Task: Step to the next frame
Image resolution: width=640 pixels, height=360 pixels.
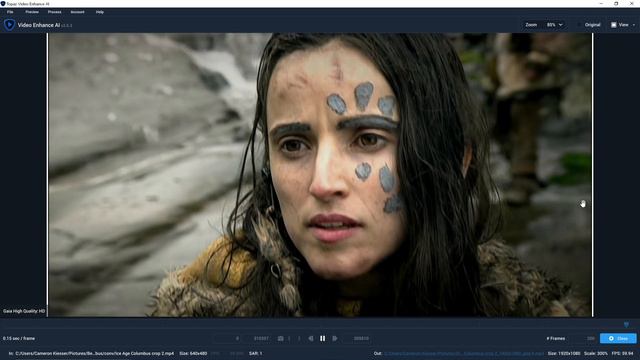Action: click(x=335, y=338)
